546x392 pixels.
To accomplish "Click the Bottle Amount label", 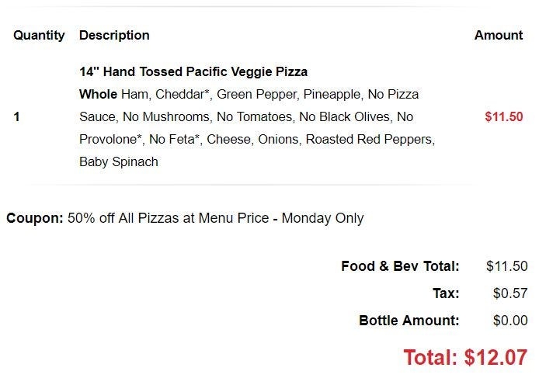I will coord(409,321).
